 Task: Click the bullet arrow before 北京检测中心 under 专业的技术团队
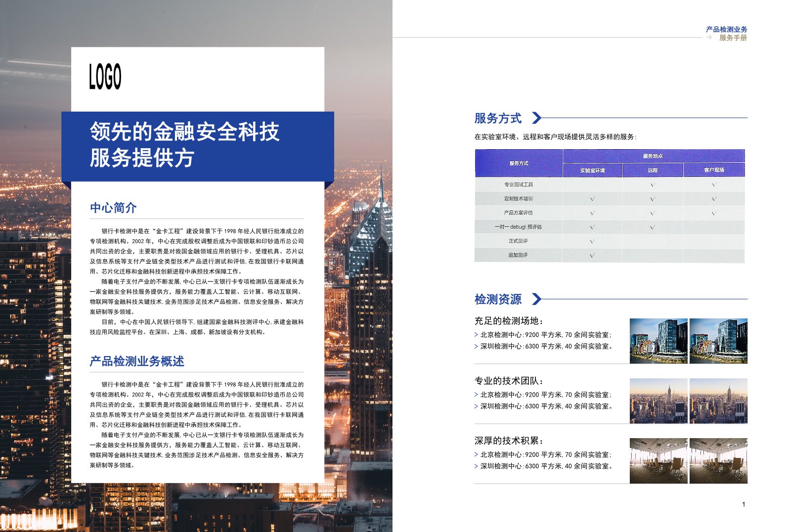(476, 395)
